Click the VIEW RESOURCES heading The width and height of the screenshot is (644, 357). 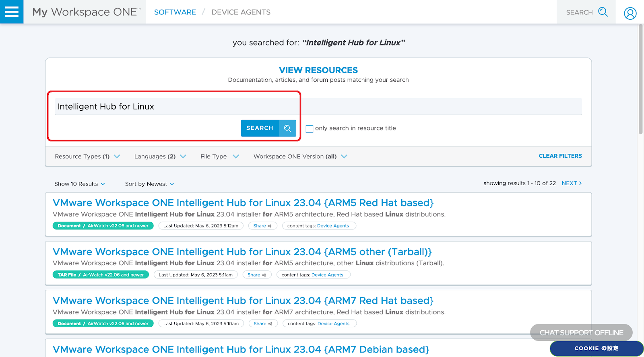pyautogui.click(x=318, y=70)
